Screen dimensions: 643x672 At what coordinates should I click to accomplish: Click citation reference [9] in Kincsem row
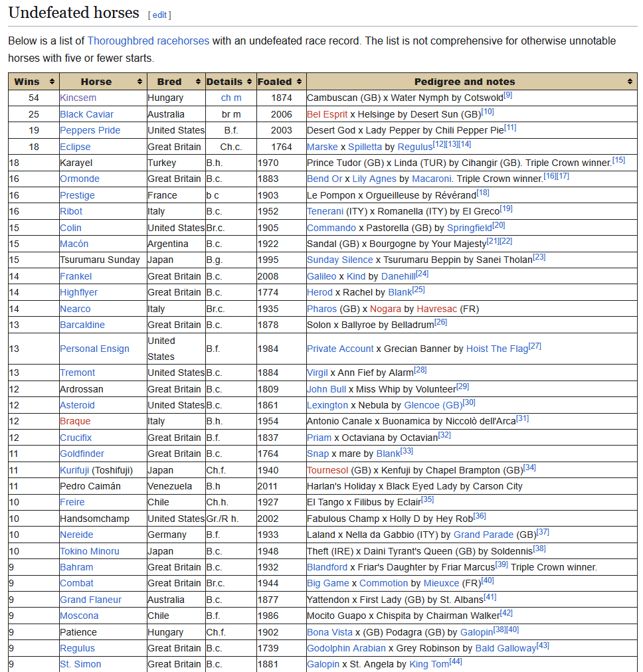pyautogui.click(x=508, y=95)
